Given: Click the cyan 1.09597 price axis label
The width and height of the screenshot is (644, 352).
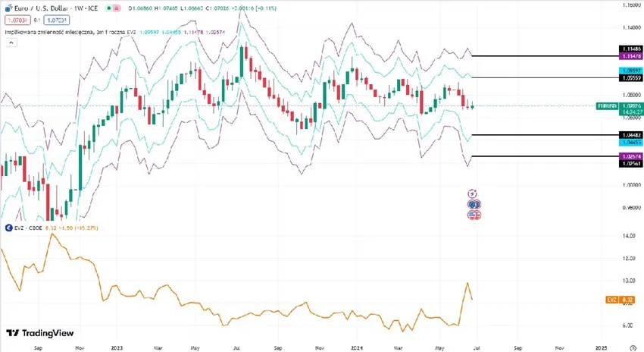Looking at the screenshot, I should pos(631,71).
